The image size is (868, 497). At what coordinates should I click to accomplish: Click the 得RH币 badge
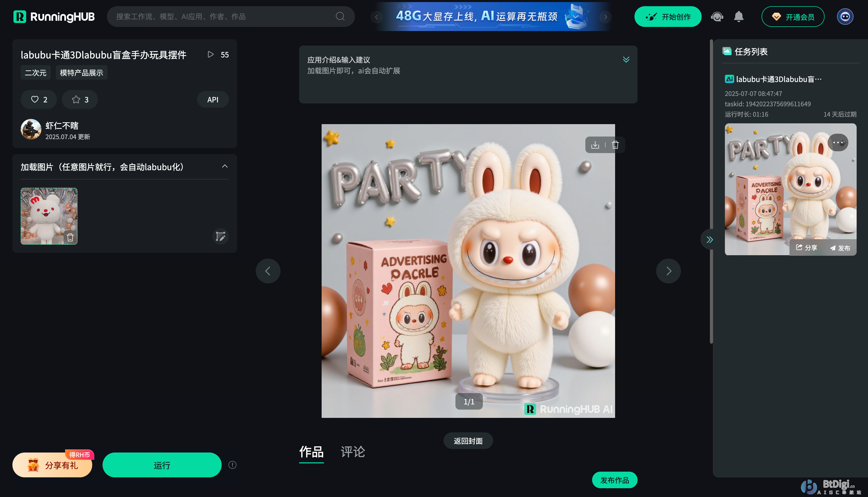(79, 455)
